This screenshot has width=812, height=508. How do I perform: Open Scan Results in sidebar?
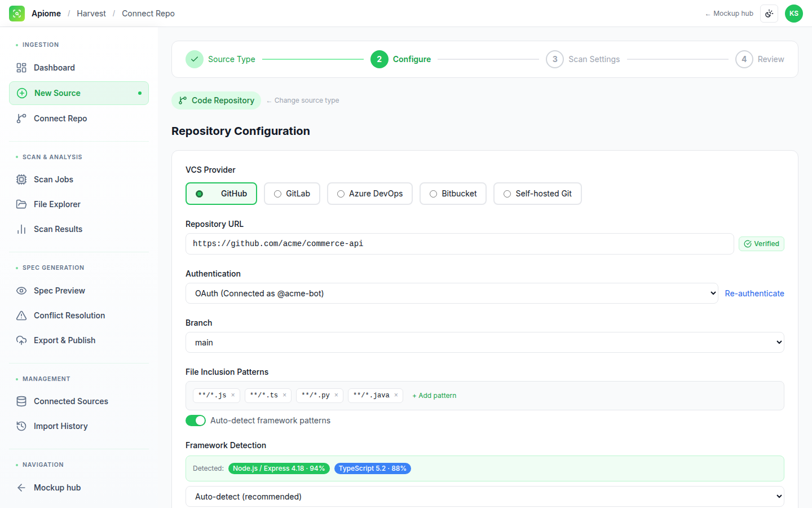(79, 229)
